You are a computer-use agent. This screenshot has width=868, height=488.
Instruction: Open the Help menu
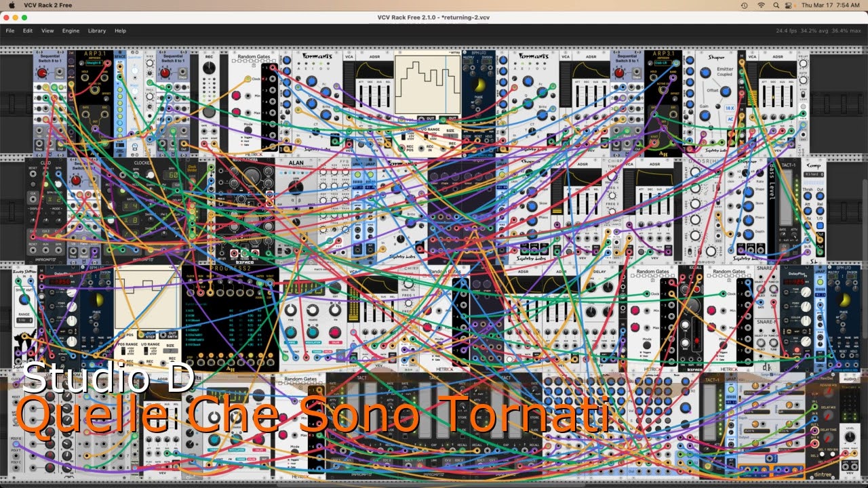120,30
